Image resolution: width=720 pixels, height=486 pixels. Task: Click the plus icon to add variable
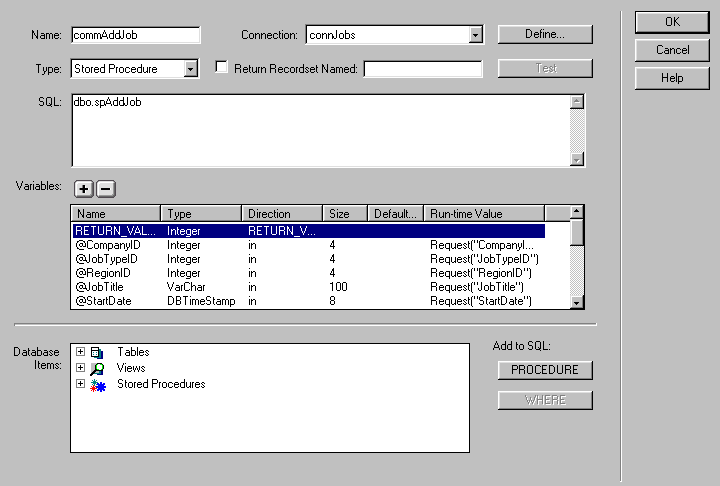(x=84, y=189)
